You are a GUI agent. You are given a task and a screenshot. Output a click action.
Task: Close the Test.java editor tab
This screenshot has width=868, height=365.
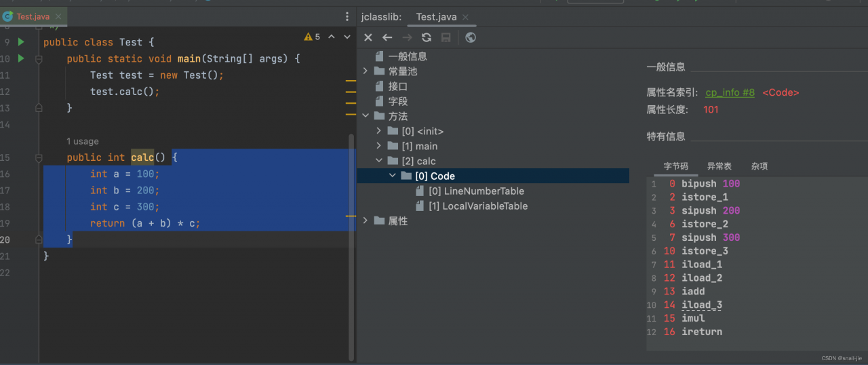coord(59,16)
